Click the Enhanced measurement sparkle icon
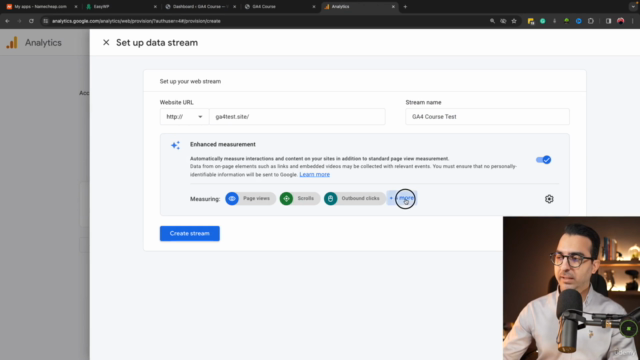640x360 pixels. pos(175,145)
